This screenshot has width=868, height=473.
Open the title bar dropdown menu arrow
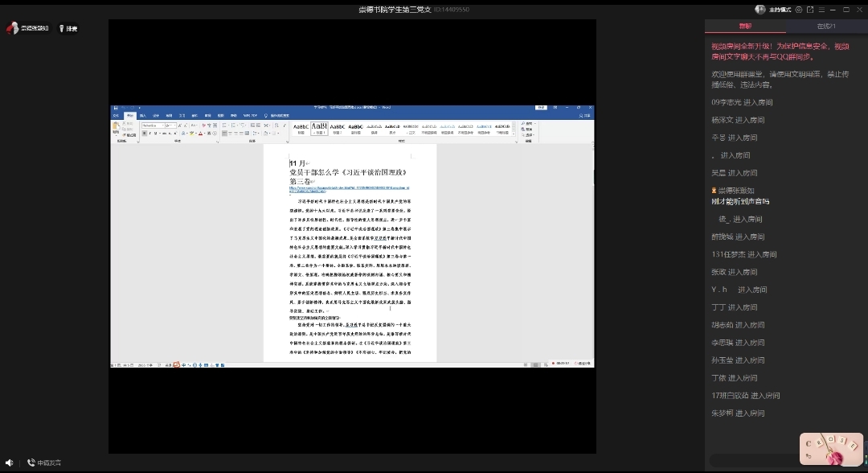tap(821, 10)
